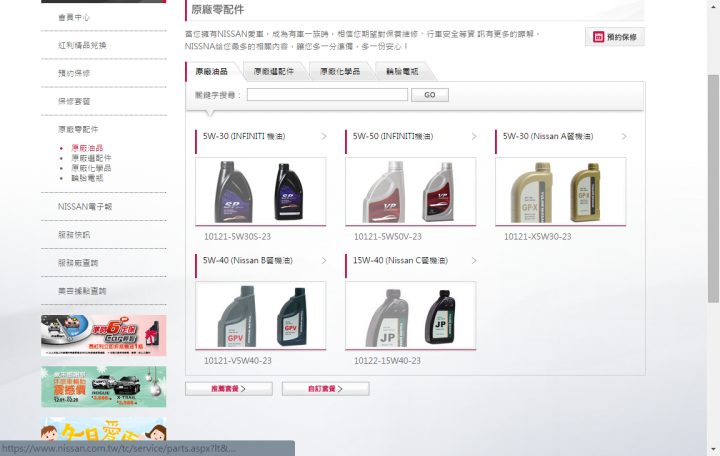Click the 原廠零配件 page heading
The image size is (720, 456).
tap(218, 10)
